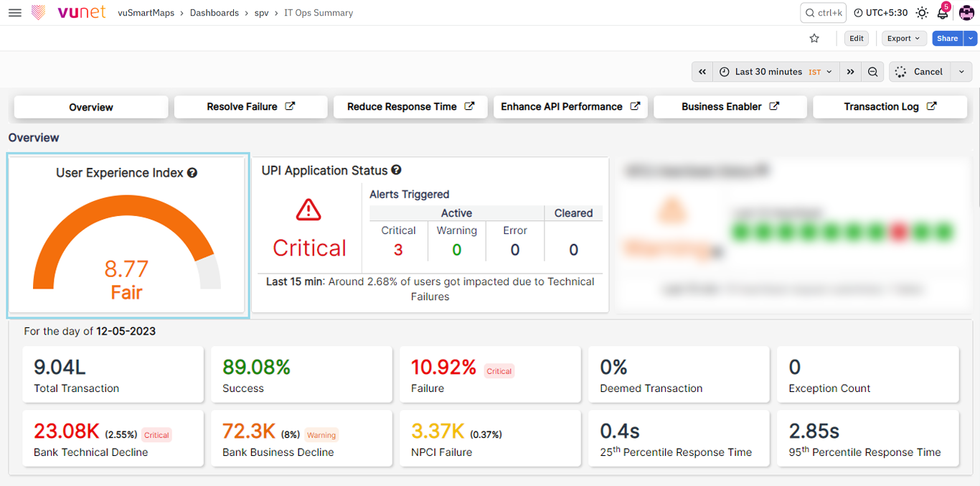Image resolution: width=980 pixels, height=486 pixels.
Task: Click the notifications bell icon
Action: pyautogui.click(x=943, y=13)
